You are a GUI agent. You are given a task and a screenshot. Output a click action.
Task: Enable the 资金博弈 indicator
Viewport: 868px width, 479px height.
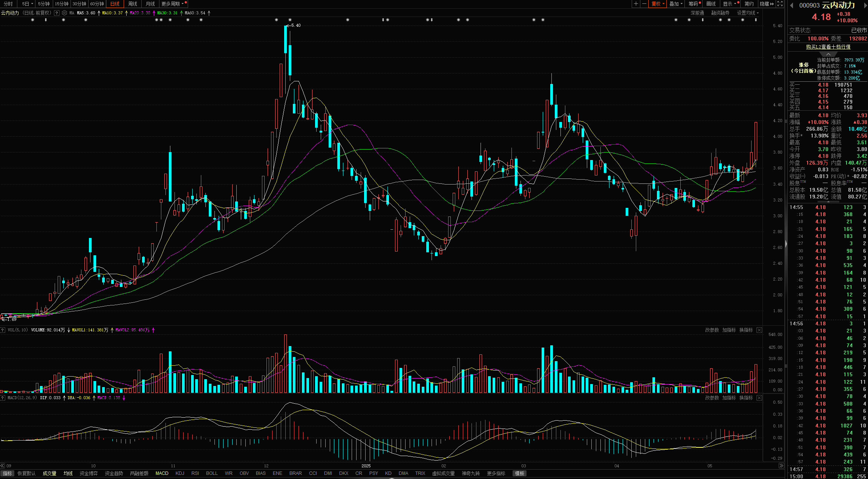(89, 474)
